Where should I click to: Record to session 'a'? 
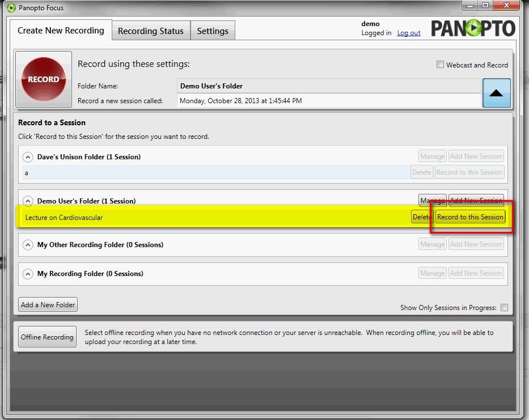click(x=469, y=172)
